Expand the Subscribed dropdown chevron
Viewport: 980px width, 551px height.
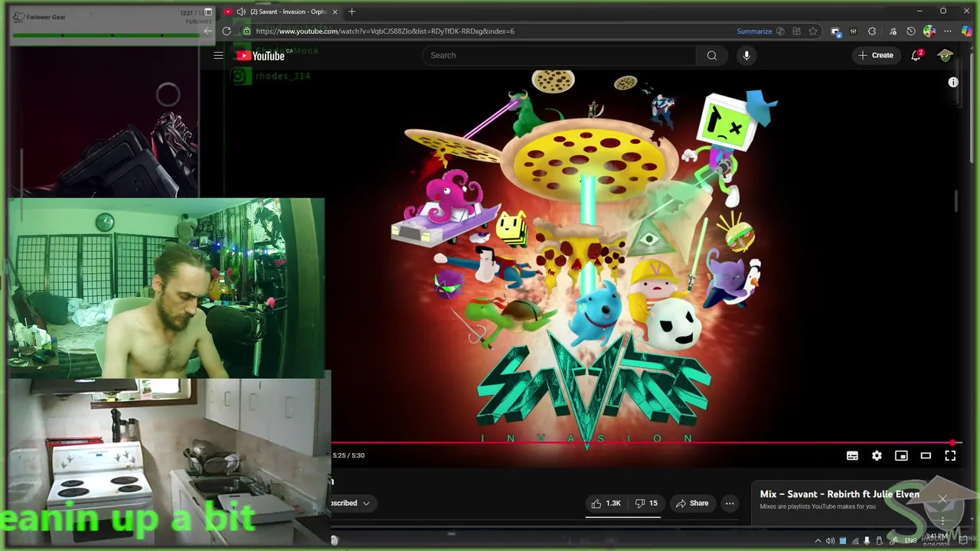[366, 503]
